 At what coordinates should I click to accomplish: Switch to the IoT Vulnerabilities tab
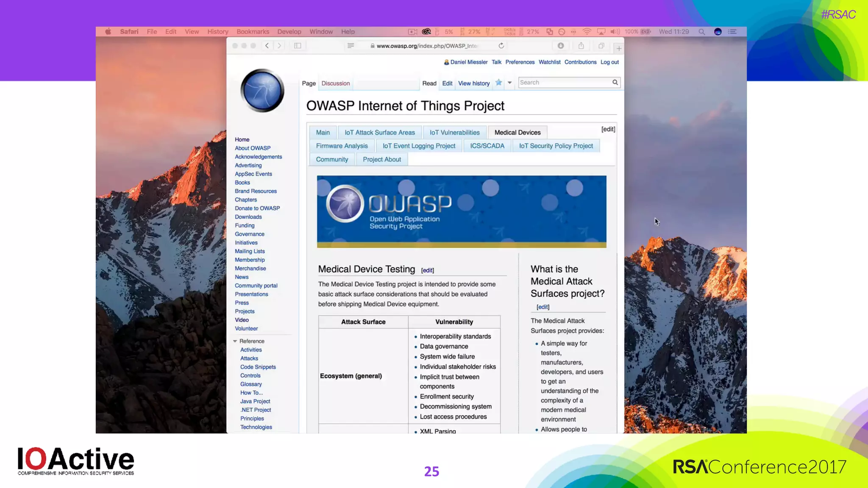[454, 133]
